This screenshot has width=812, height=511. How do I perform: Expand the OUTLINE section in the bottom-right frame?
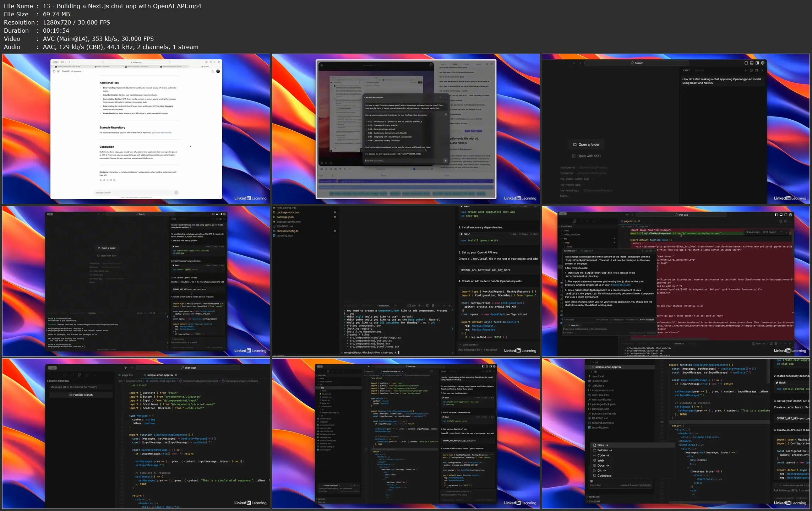click(594, 497)
